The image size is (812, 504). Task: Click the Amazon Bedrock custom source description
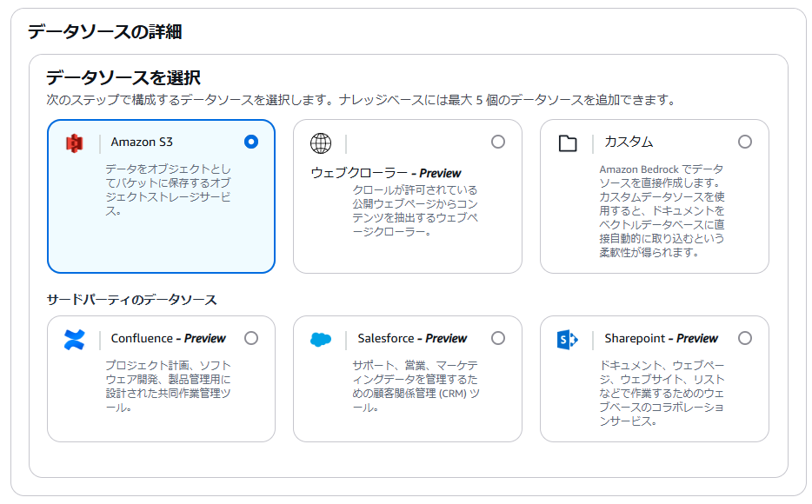point(662,210)
